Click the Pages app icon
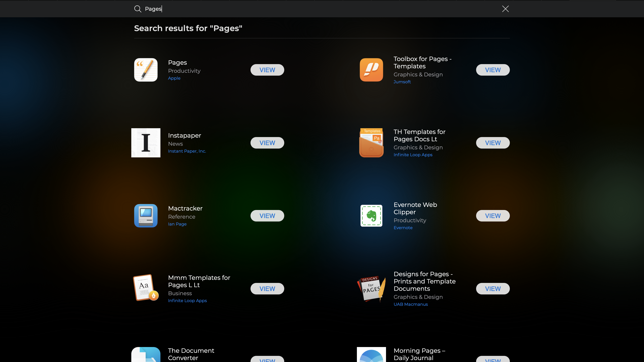Image resolution: width=644 pixels, height=362 pixels. 146,70
